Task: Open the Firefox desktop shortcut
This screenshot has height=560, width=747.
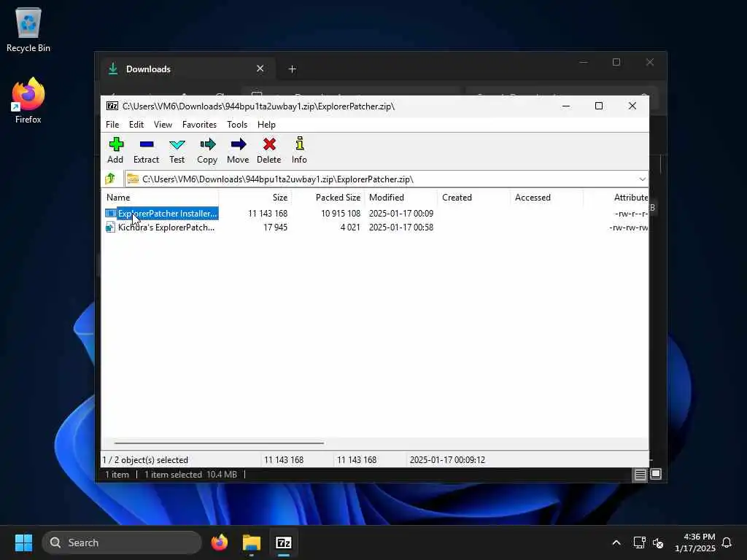Action: point(28,101)
